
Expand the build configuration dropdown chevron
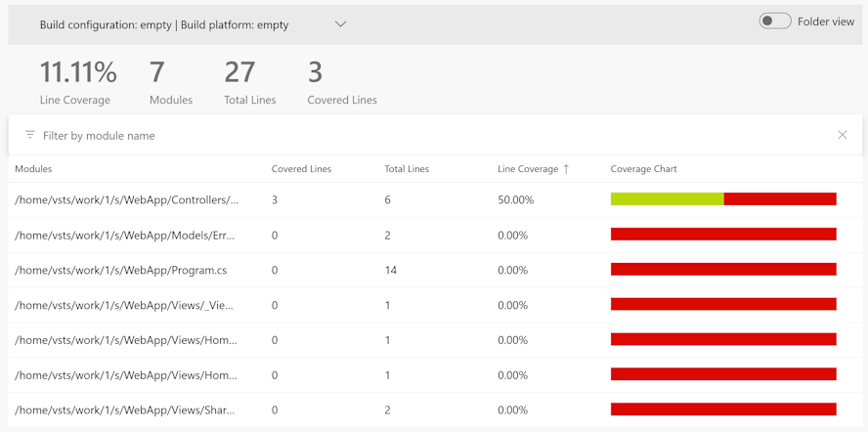(341, 24)
